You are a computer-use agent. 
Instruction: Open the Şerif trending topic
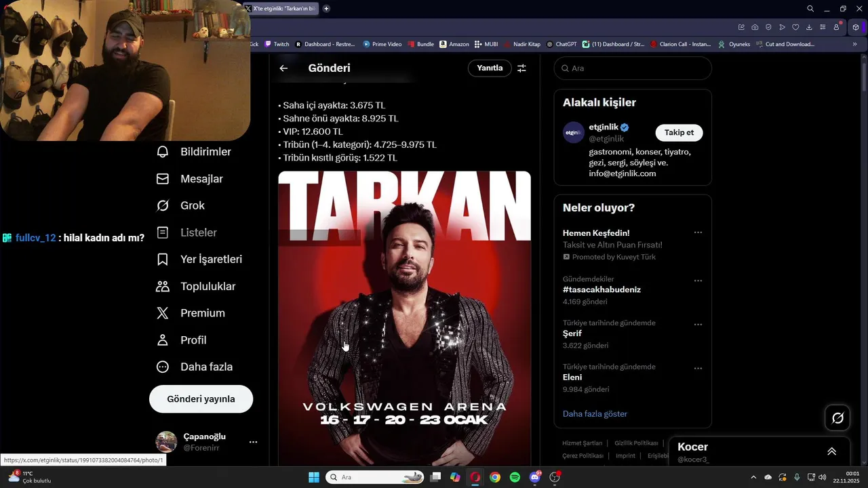coord(572,333)
